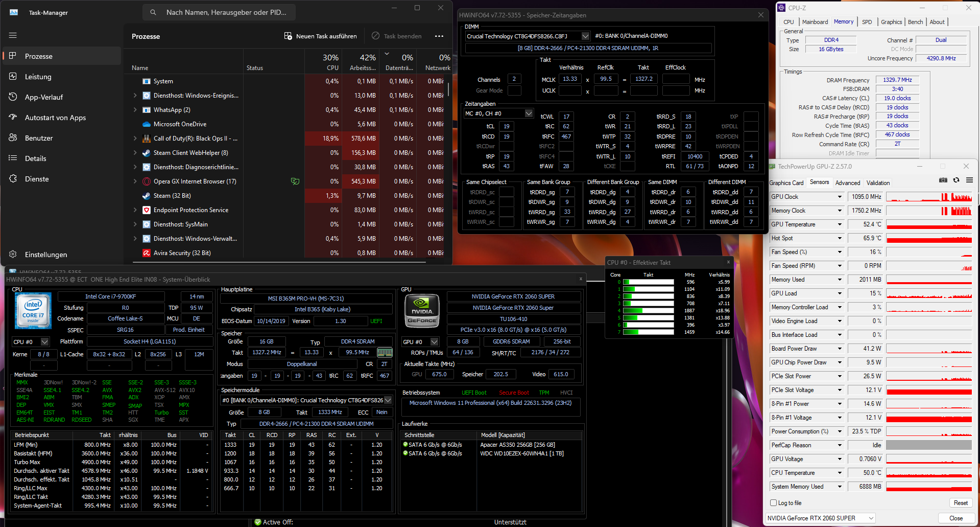Open the Crucial Technology DIMM dropdown
980x527 pixels.
tap(585, 36)
